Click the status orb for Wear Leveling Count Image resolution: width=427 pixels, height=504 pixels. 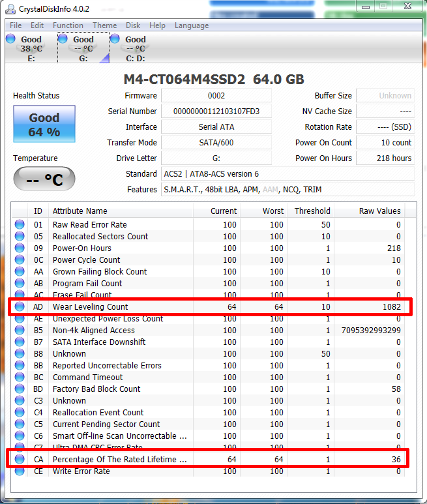(x=20, y=306)
